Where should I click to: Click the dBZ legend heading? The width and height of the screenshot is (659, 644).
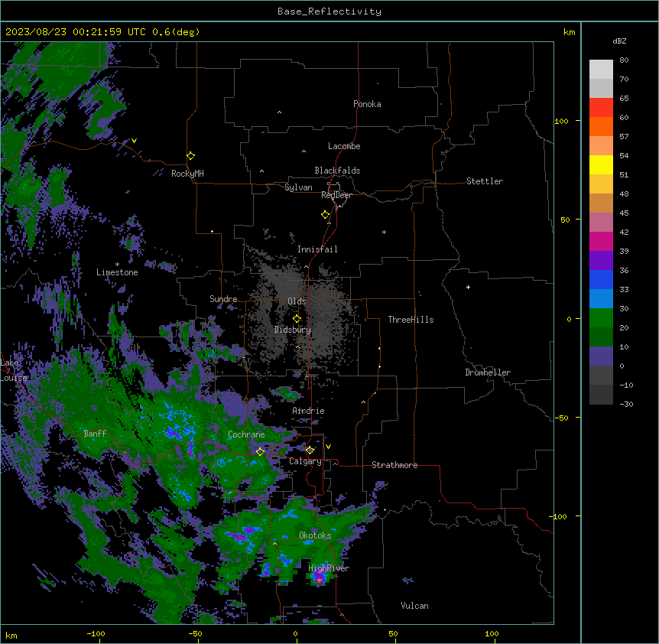coord(619,41)
